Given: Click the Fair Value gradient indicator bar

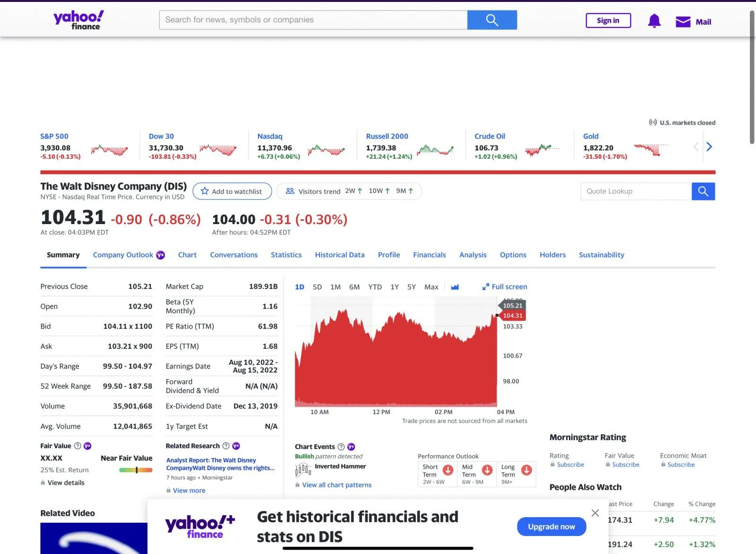Looking at the screenshot, I should 136,470.
